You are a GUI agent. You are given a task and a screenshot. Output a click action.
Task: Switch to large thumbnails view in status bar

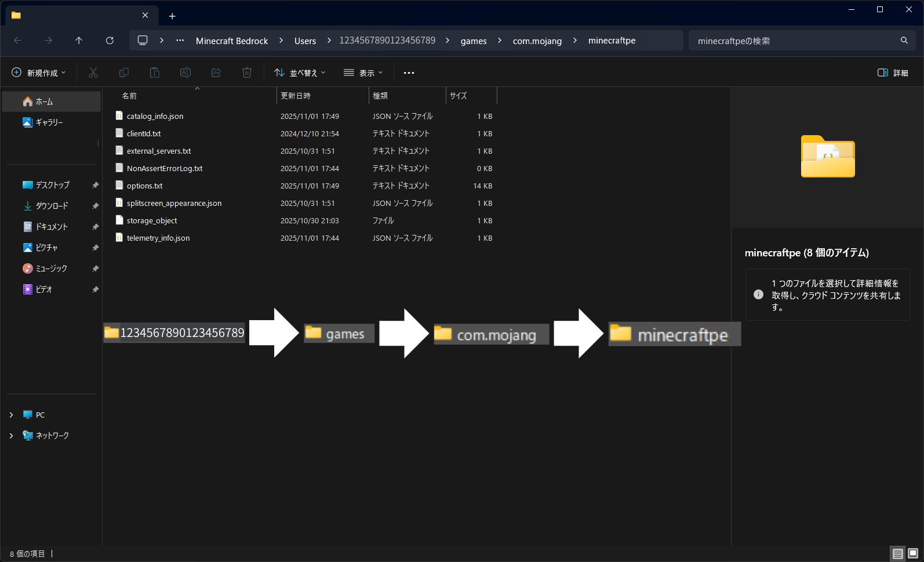click(x=913, y=553)
